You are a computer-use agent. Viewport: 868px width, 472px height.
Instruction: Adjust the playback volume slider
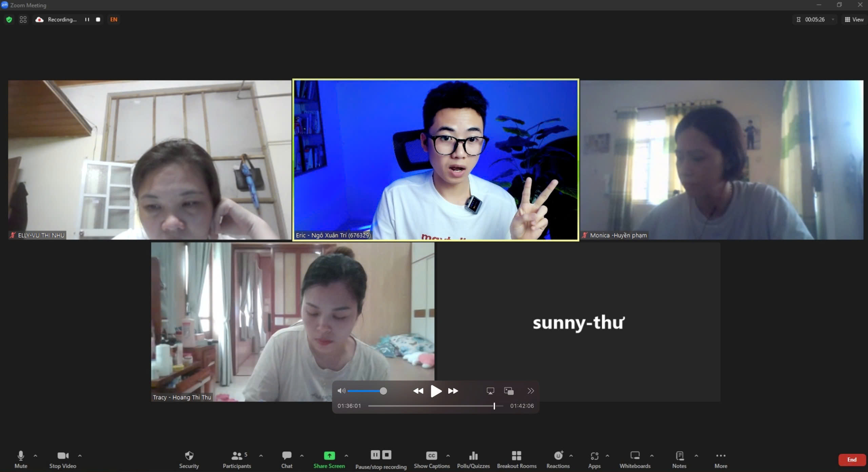383,391
